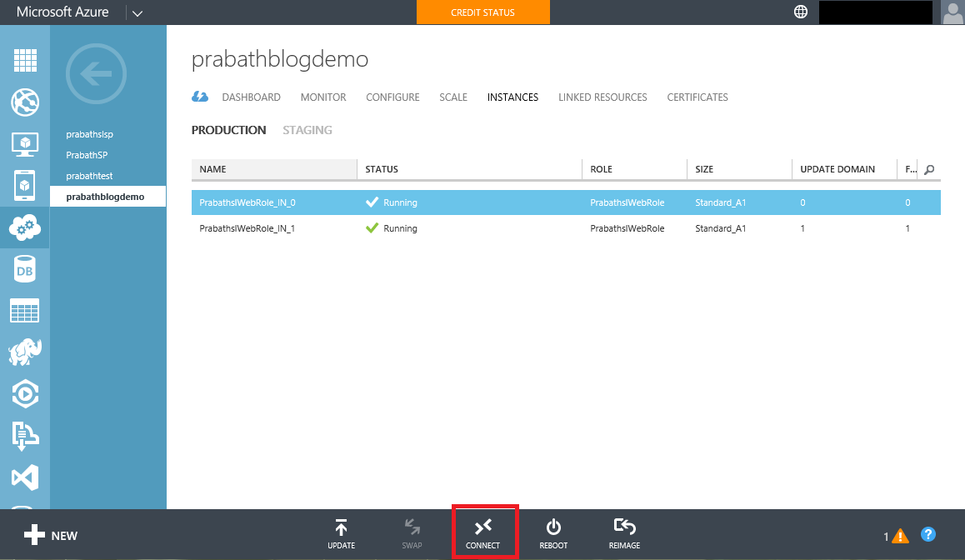Image resolution: width=965 pixels, height=560 pixels.
Task: Sort by STATUS column header
Action: point(469,169)
